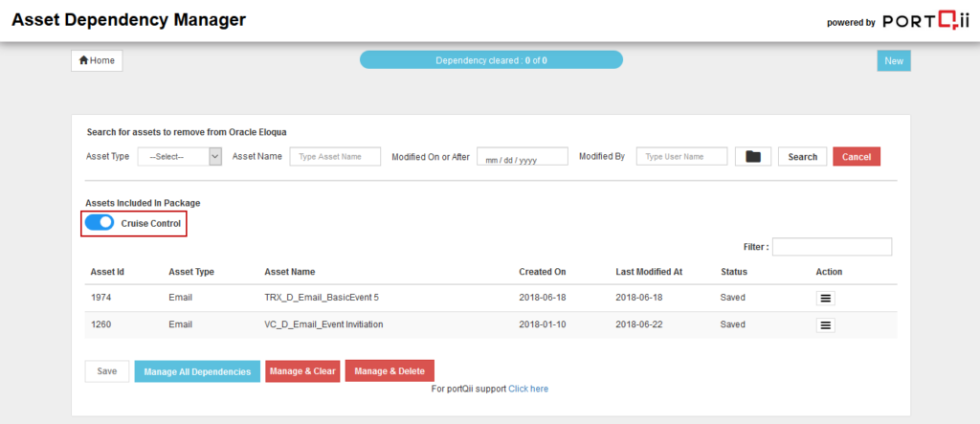This screenshot has height=424, width=980.
Task: Click into the Filter text box
Action: [x=832, y=247]
